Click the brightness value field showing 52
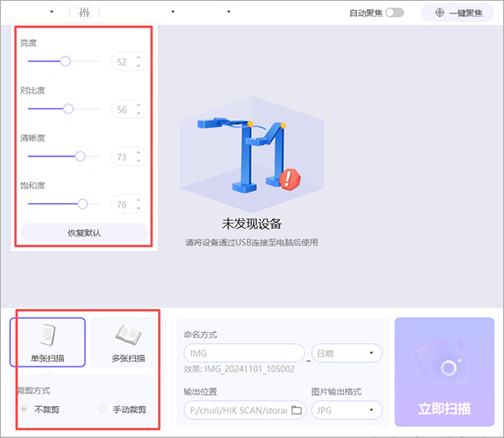 (x=129, y=61)
